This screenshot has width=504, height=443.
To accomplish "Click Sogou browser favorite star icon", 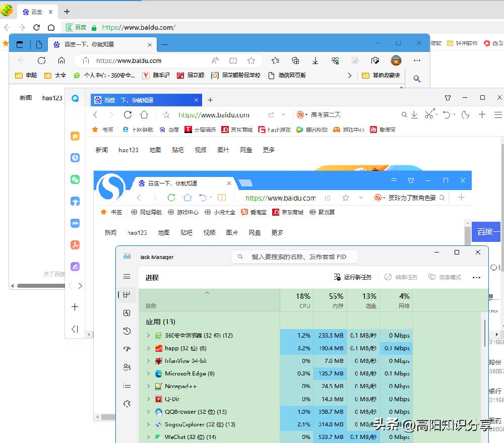I will pos(346,198).
